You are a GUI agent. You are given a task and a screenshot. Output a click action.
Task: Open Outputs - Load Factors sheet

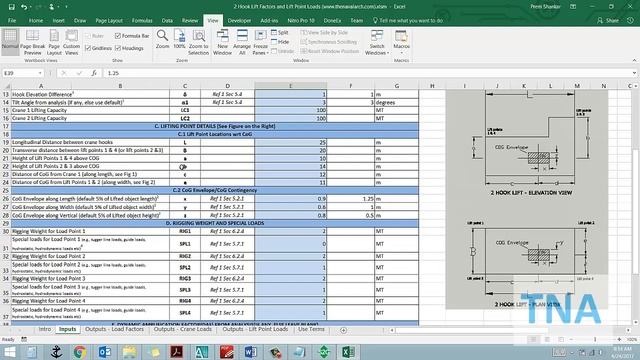tap(114, 329)
